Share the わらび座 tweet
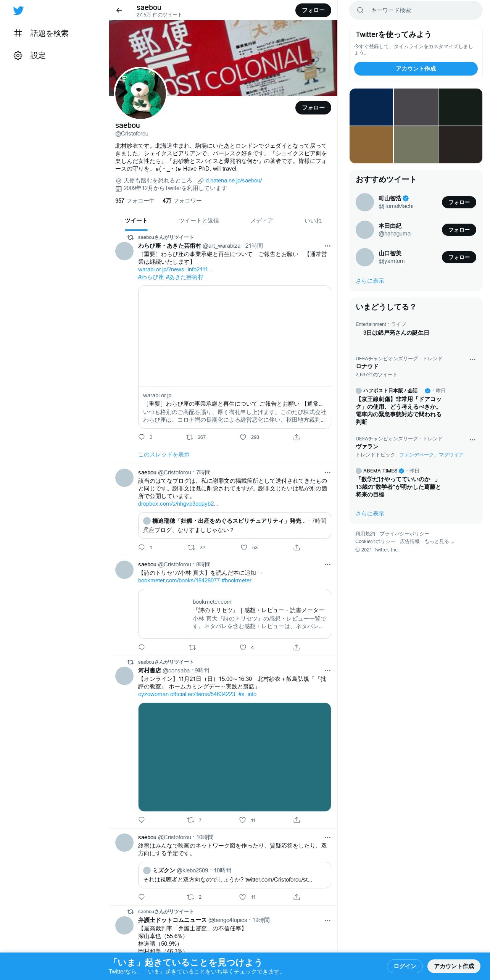490x980 pixels. [x=297, y=437]
